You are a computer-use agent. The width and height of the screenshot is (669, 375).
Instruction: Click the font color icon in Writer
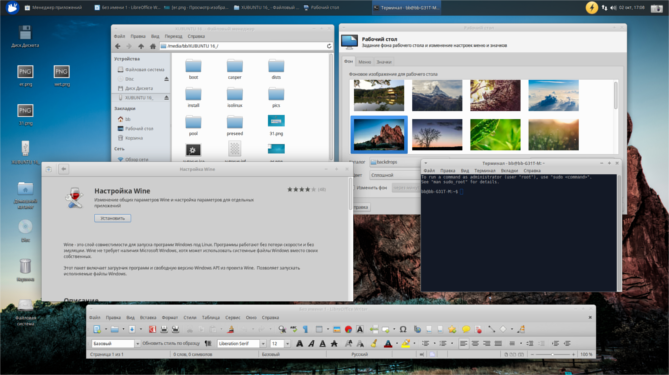coord(388,343)
